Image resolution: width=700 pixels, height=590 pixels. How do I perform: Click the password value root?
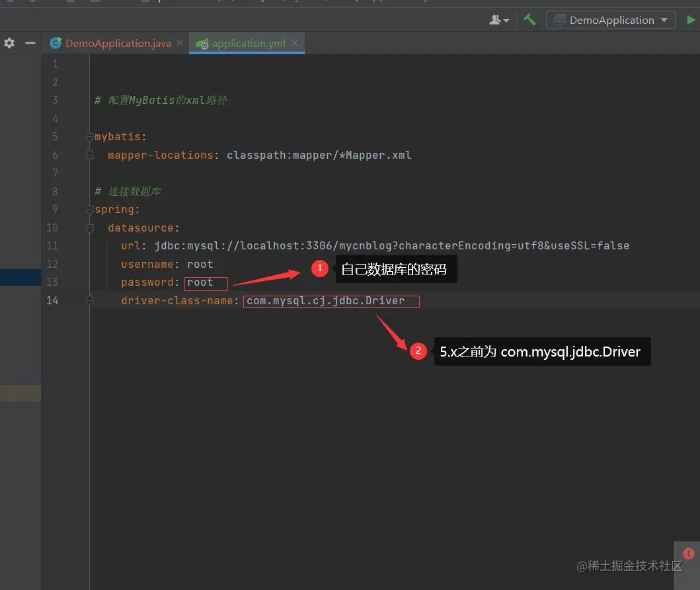point(200,282)
